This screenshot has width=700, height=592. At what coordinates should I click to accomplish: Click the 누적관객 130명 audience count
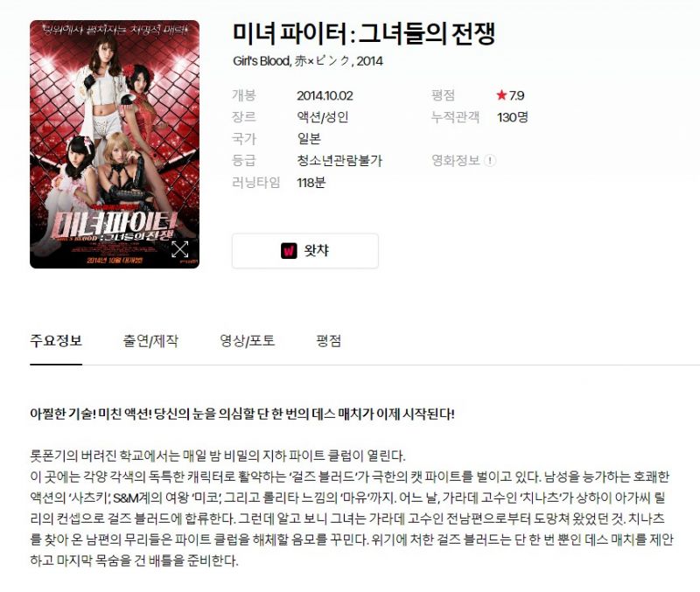[513, 117]
